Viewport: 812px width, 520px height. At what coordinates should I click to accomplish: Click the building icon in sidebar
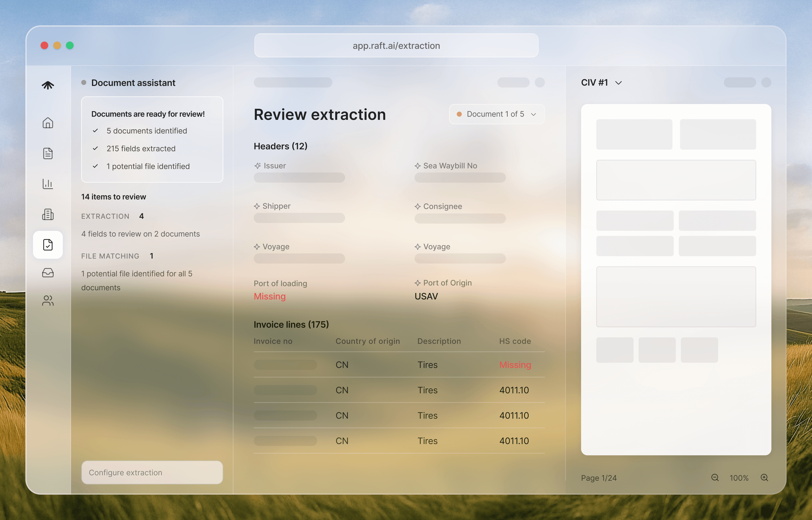click(x=48, y=214)
